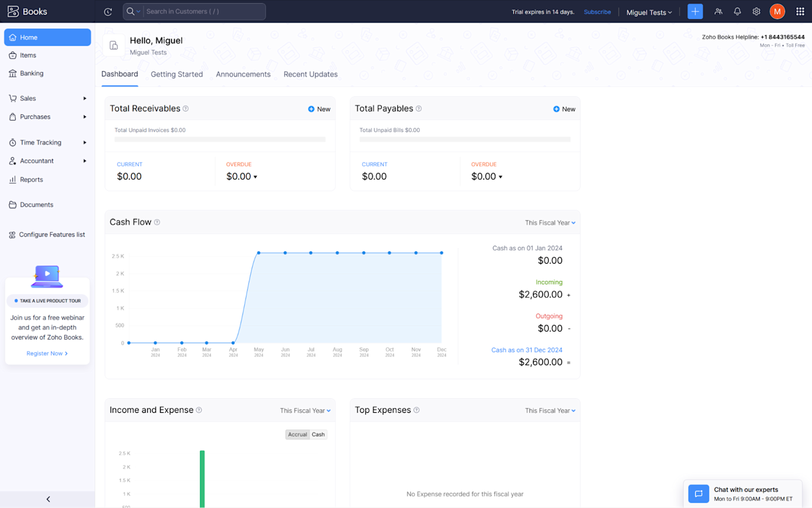This screenshot has width=812, height=508.
Task: Open the referral people icon
Action: point(719,12)
